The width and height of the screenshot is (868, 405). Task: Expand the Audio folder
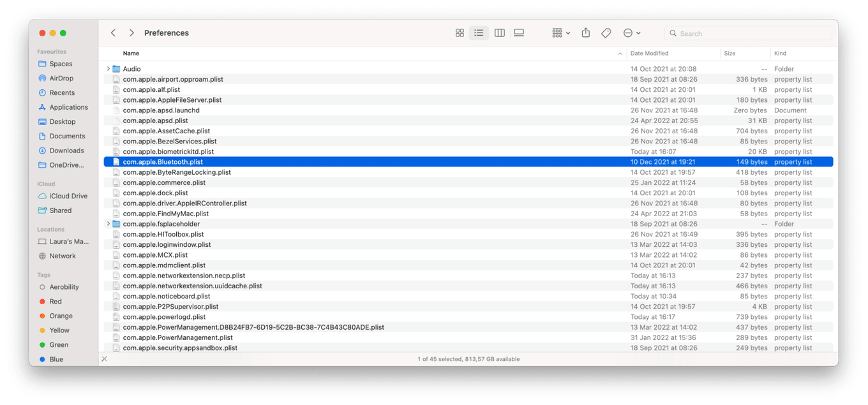(107, 68)
